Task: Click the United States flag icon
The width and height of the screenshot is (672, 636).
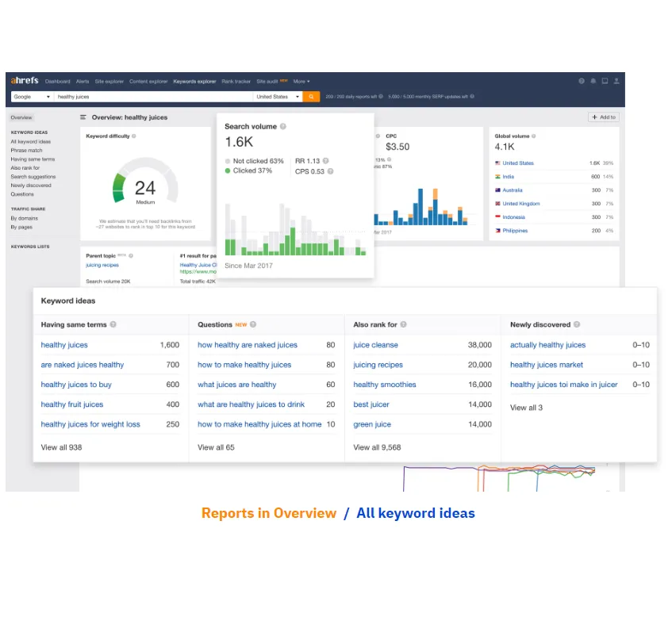Action: pyautogui.click(x=497, y=163)
